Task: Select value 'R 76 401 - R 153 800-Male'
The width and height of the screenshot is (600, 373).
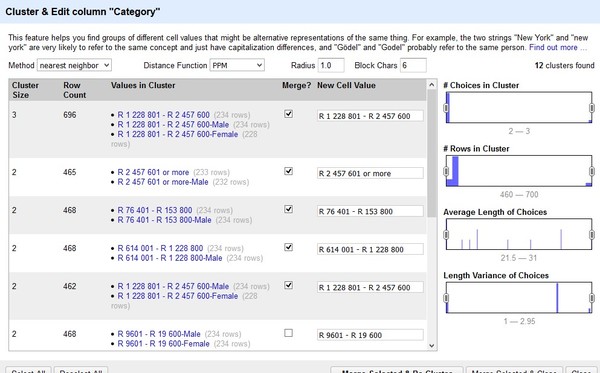Action: [x=164, y=220]
